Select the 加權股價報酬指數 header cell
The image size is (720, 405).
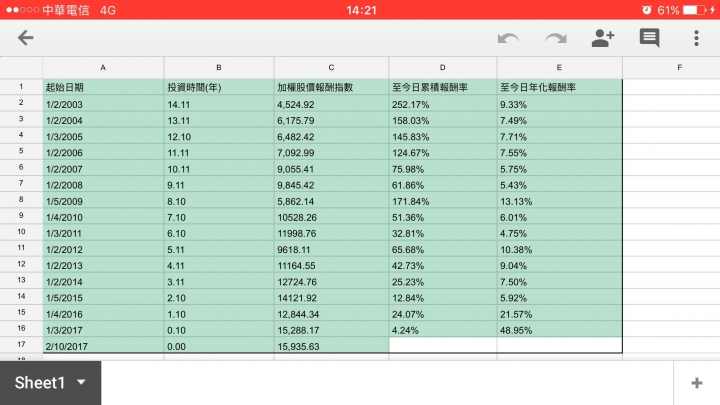(x=332, y=87)
